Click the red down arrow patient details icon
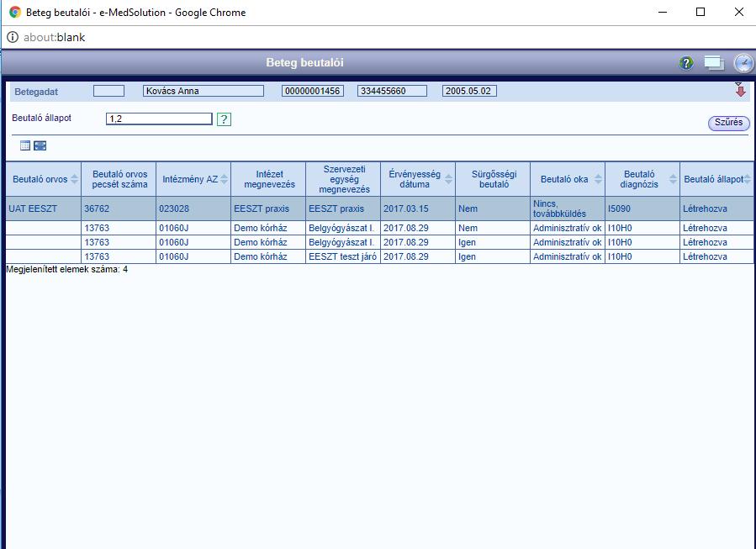 741,90
